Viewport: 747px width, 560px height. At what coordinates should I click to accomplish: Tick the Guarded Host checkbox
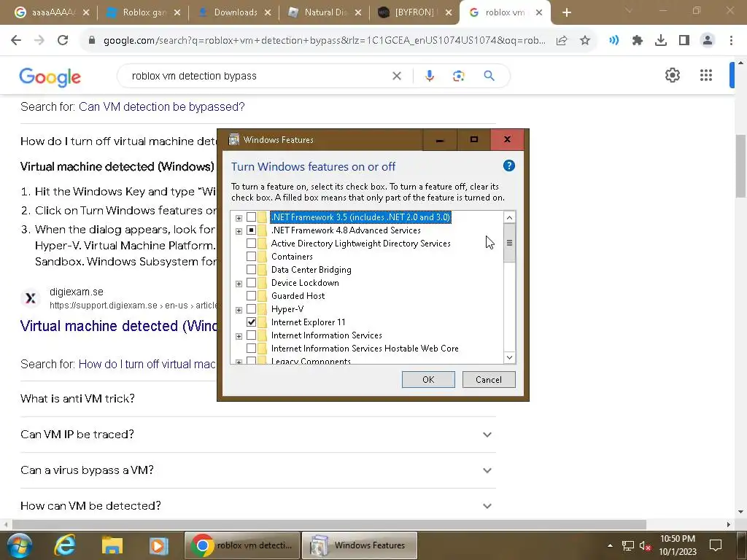[251, 296]
